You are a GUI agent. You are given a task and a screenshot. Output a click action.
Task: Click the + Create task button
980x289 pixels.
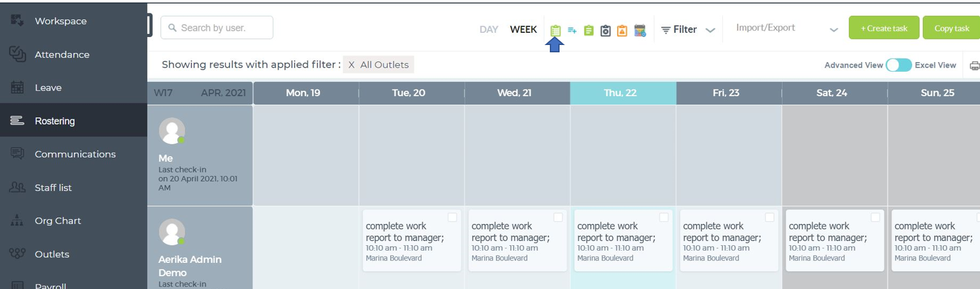coord(884,28)
